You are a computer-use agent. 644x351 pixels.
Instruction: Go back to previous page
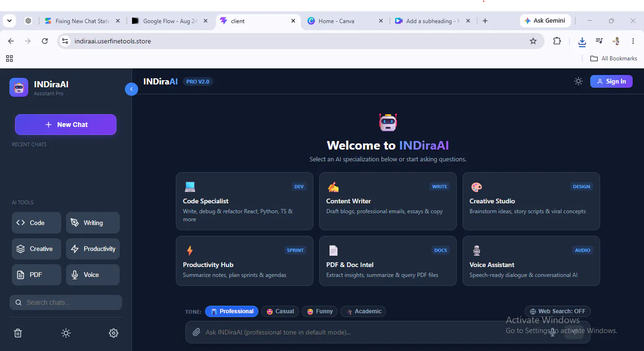11,41
